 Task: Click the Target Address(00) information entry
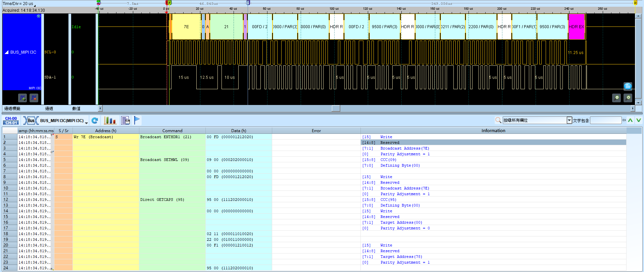point(401,222)
